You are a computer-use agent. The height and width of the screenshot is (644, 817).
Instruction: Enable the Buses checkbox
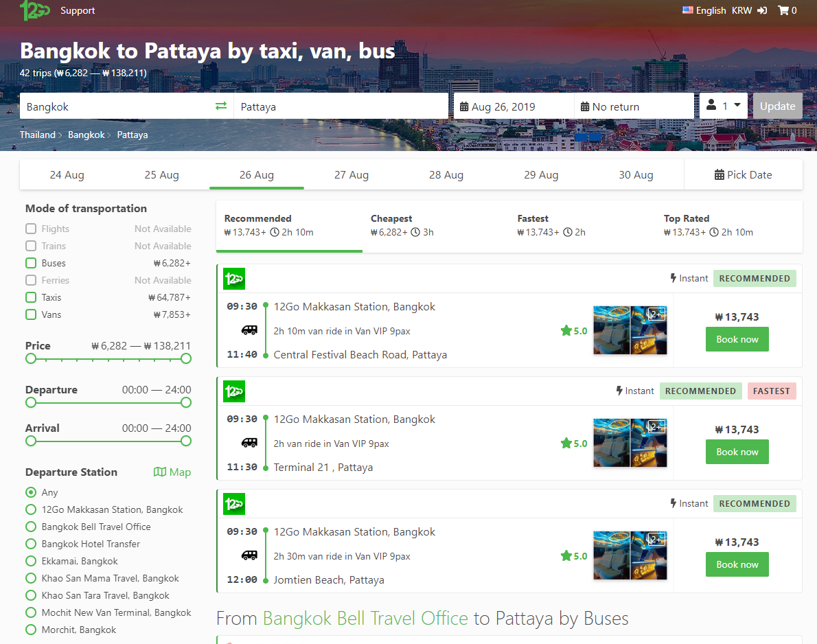point(32,263)
